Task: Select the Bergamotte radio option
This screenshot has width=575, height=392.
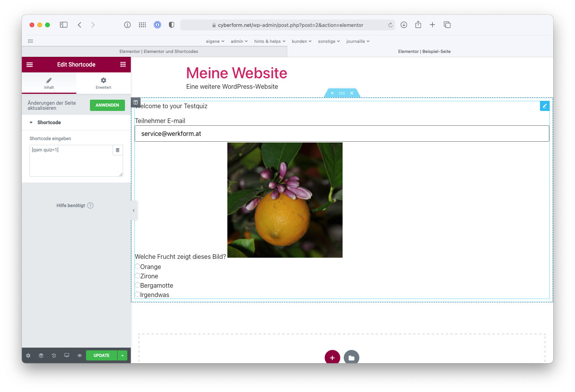Action: point(137,285)
